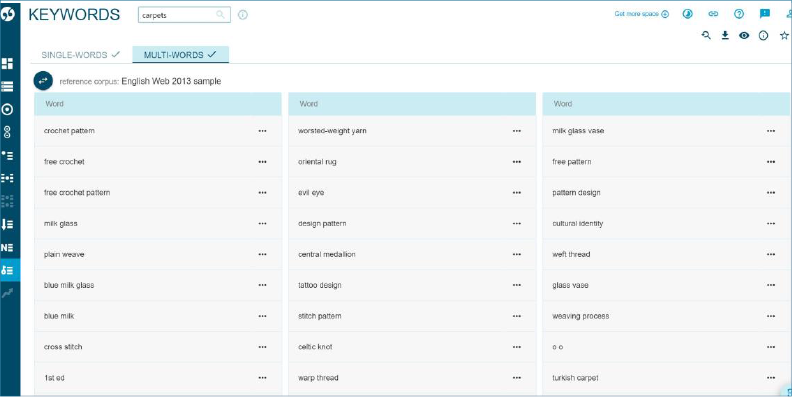The height and width of the screenshot is (397, 792).
Task: Mark result as favourite with star icon
Action: click(x=784, y=35)
